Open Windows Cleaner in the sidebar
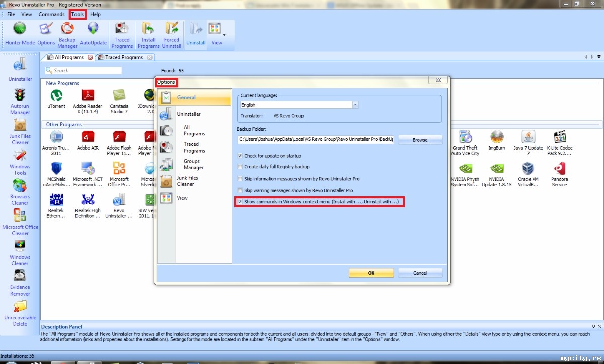This screenshot has height=364, width=604. [x=20, y=253]
